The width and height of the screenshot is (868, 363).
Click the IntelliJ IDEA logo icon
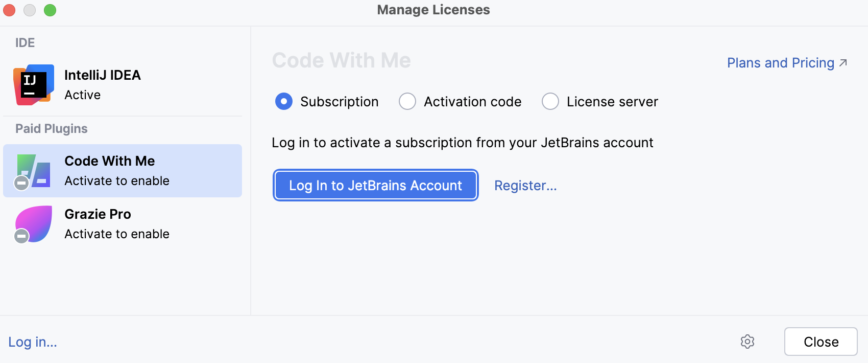pos(34,85)
